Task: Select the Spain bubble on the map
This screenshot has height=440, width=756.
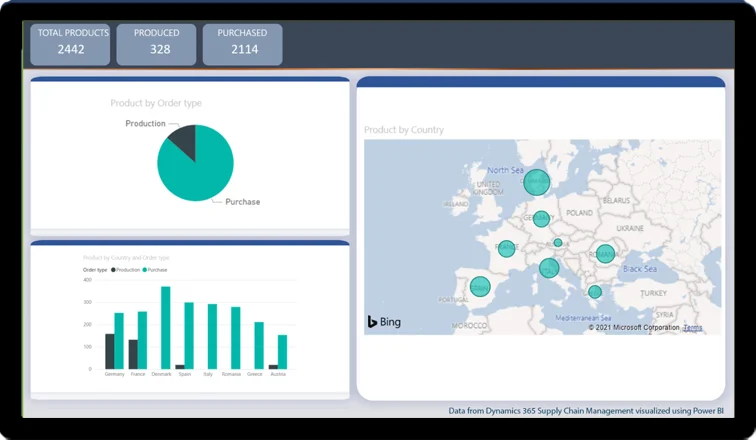Action: 480,286
